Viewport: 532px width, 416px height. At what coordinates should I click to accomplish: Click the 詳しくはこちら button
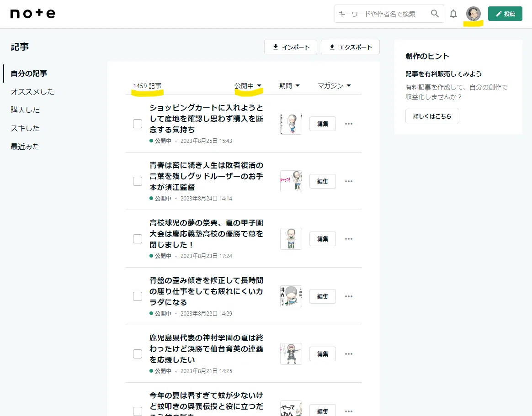click(432, 116)
